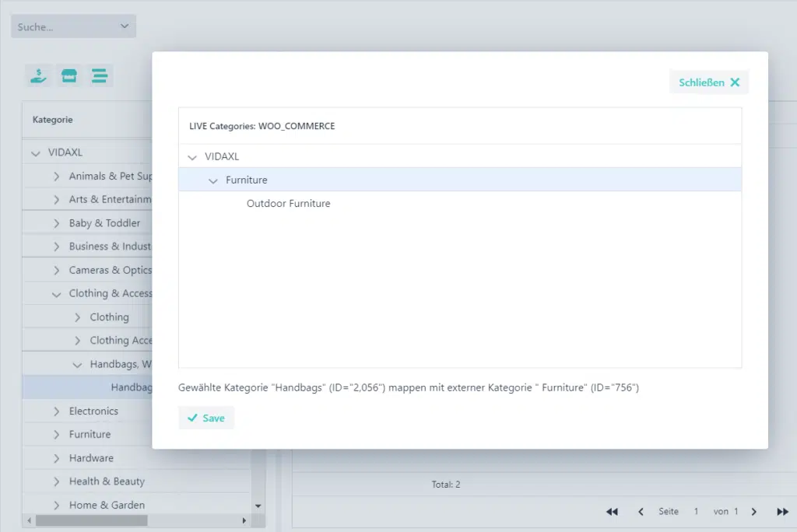
Task: Collapse VIDAXL node in dialog tree
Action: point(192,157)
